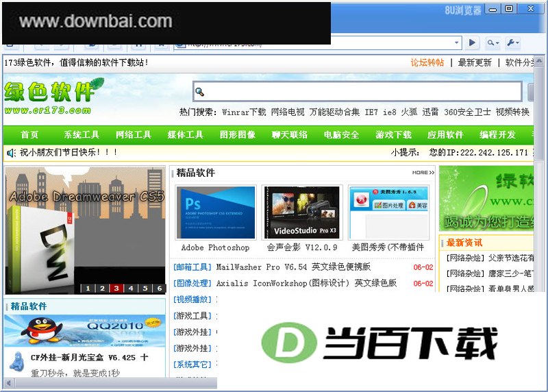The width and height of the screenshot is (548, 392).
Task: Open MailWasher Pro V6.54 download link
Action: 293,267
